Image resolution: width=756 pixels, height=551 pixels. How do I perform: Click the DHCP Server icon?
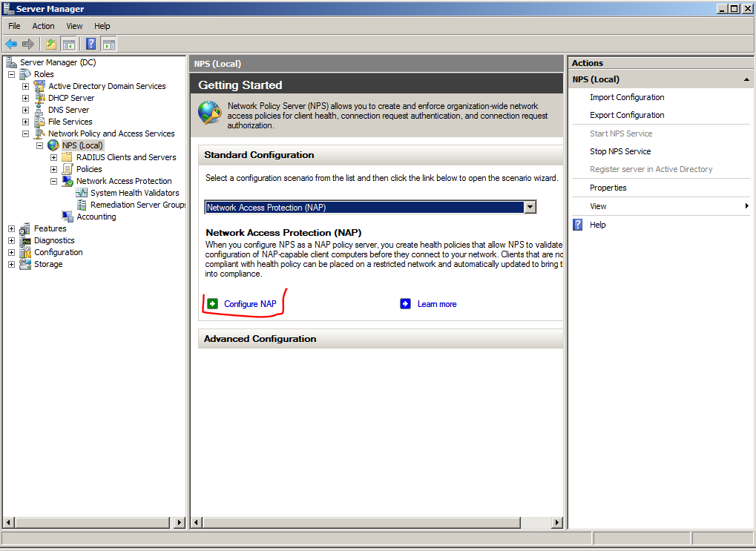(x=39, y=98)
